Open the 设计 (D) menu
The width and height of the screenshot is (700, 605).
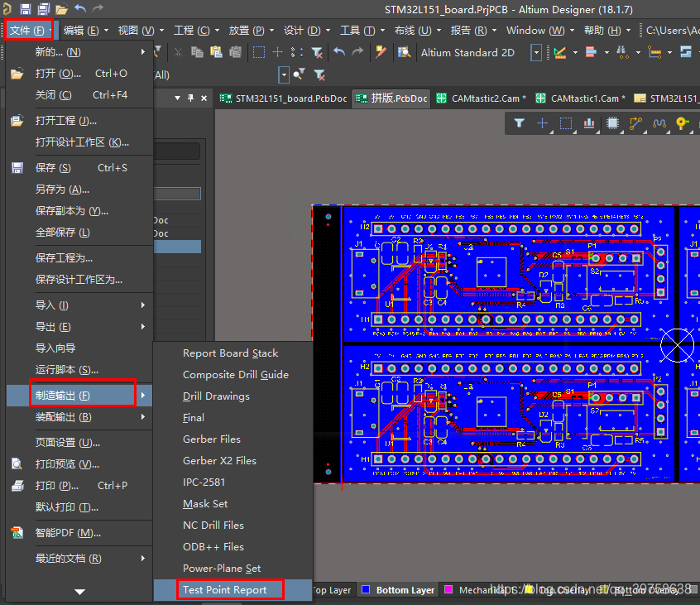click(306, 31)
